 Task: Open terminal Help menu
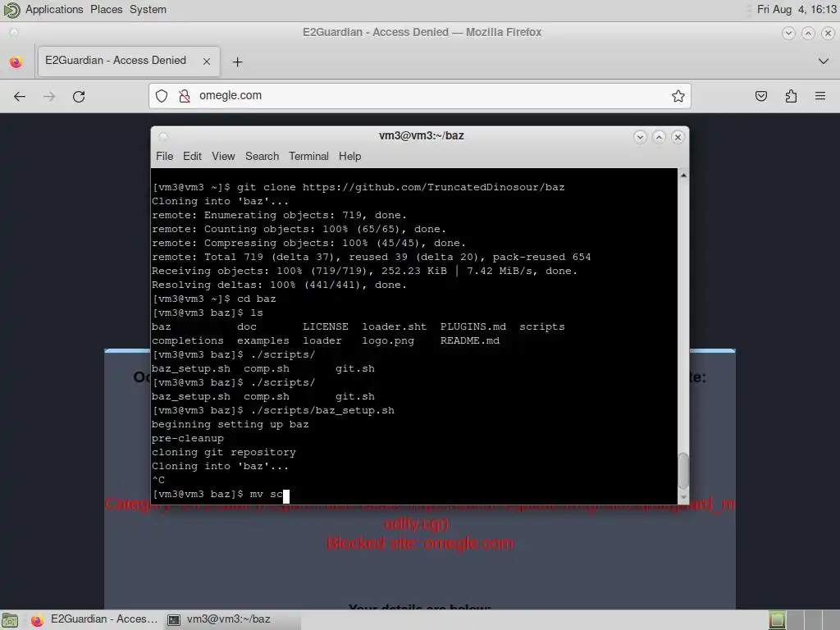pyautogui.click(x=349, y=156)
